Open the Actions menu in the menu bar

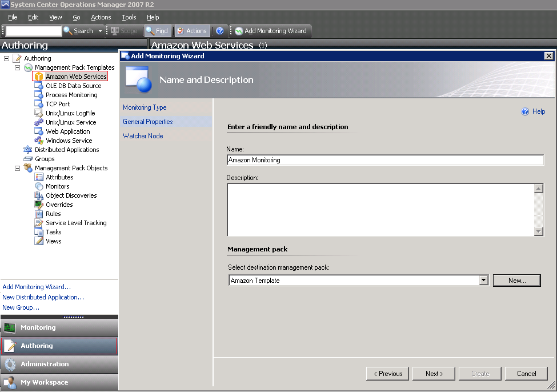tap(101, 17)
